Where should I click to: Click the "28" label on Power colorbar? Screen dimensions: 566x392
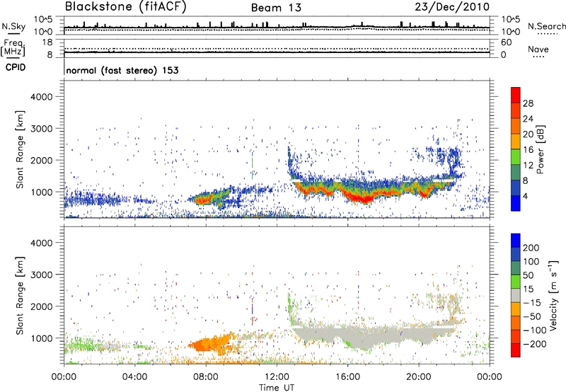coord(528,103)
